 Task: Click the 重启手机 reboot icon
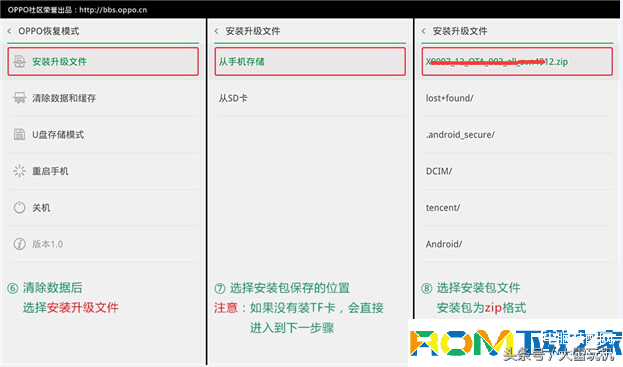(19, 171)
